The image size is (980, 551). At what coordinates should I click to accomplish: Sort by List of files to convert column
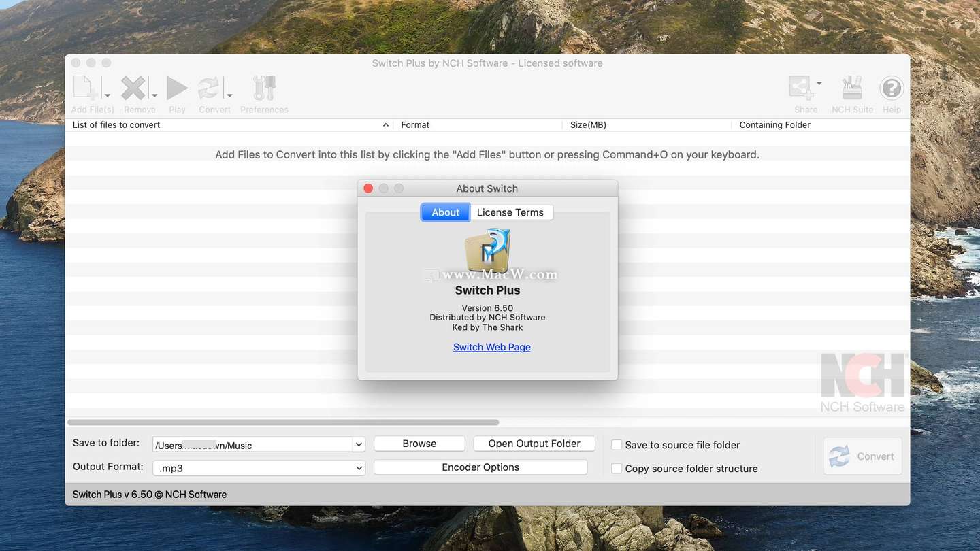[230, 125]
